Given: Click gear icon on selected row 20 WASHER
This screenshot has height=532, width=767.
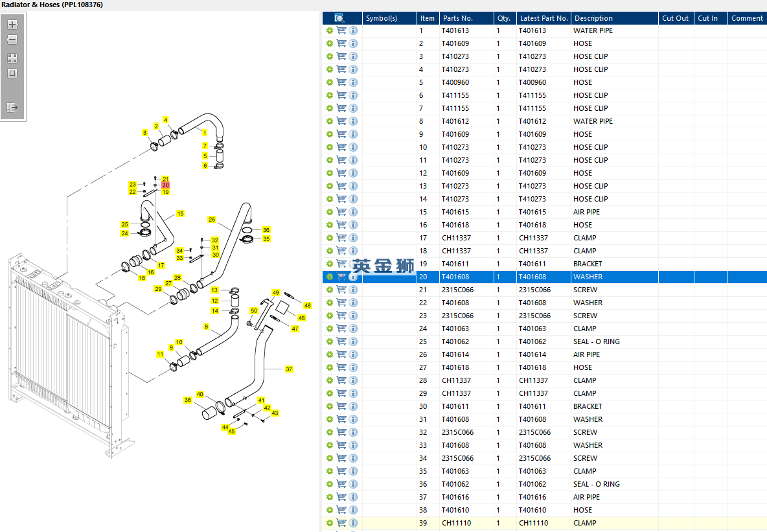Looking at the screenshot, I should pos(330,277).
